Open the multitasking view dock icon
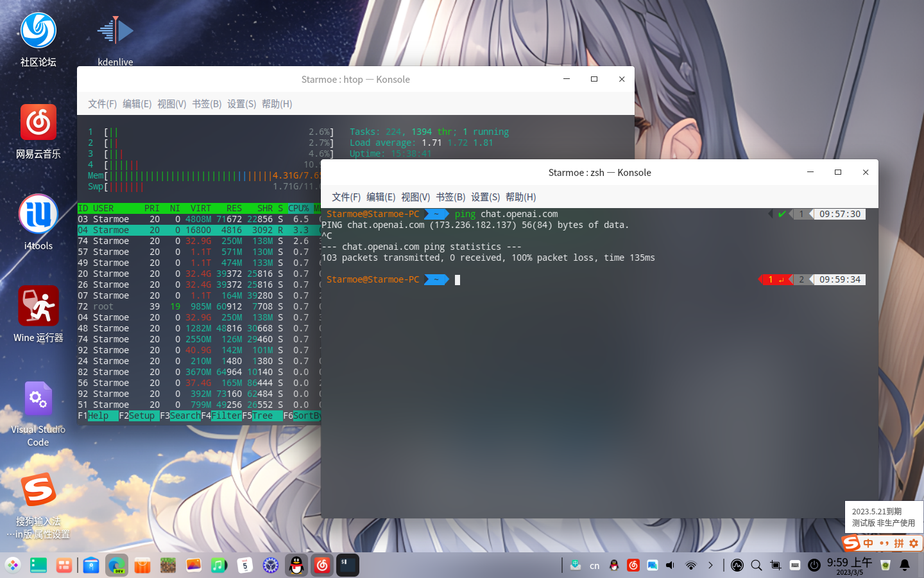 64,565
